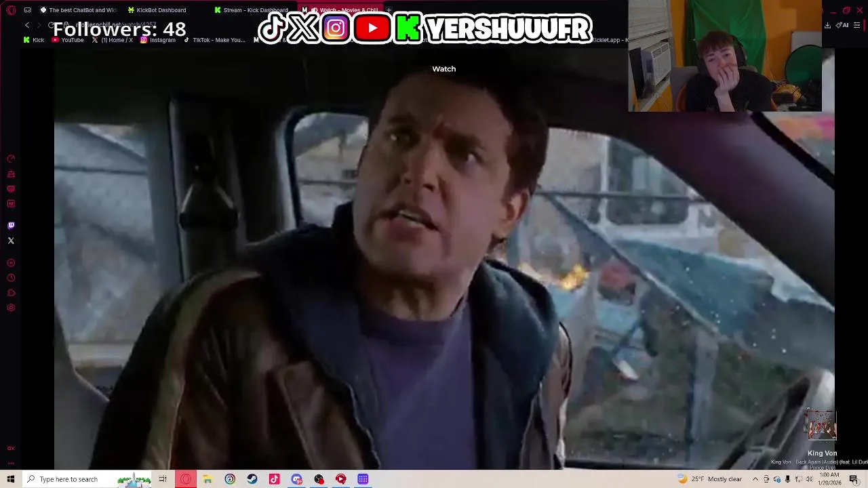
Task: Select The best ChatBot and Wid... tab
Action: [78, 10]
